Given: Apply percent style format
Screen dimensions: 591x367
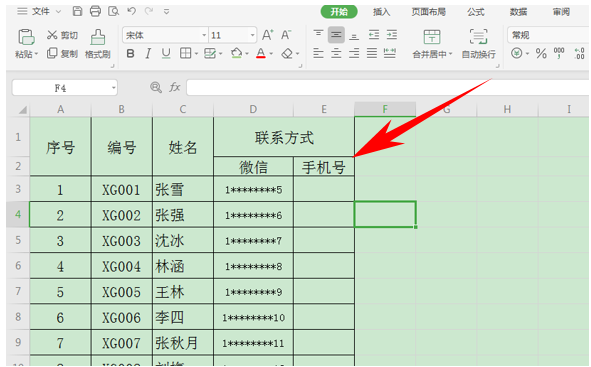Looking at the screenshot, I should coord(541,54).
